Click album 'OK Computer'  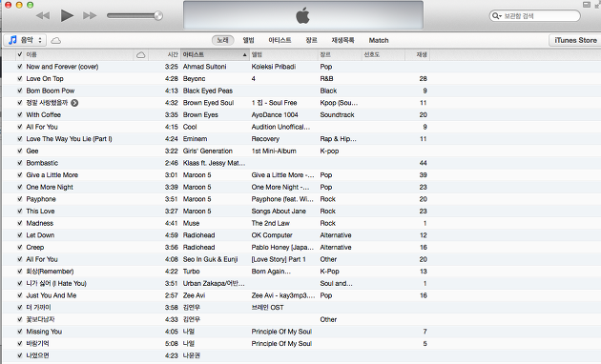[x=272, y=235]
